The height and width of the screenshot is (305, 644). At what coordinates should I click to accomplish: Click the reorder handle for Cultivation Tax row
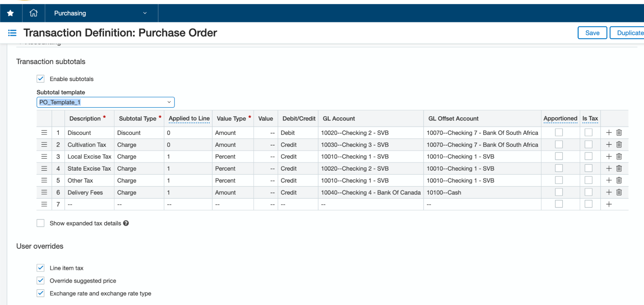[44, 144]
